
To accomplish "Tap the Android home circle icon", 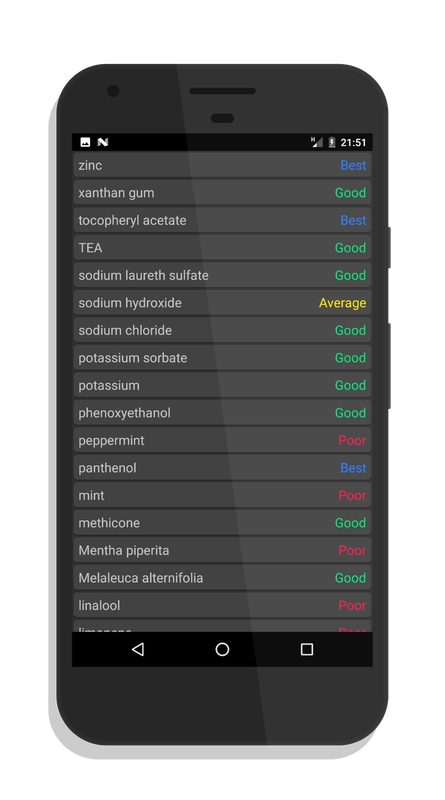I will click(222, 649).
